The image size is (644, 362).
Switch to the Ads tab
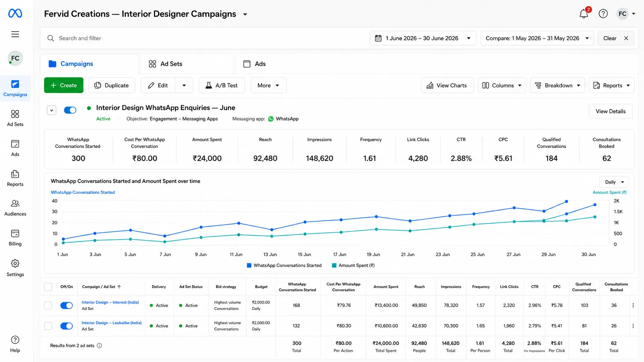255,64
